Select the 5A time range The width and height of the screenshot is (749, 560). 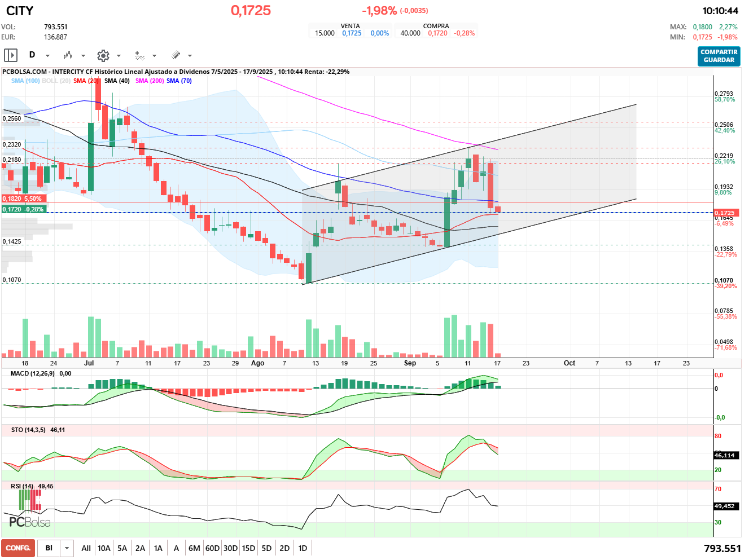click(122, 548)
